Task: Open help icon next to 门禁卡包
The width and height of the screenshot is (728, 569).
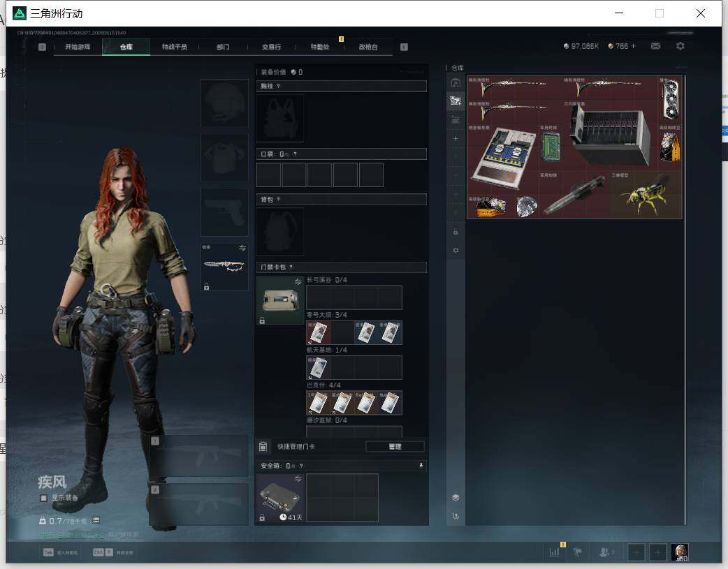Action: (291, 267)
